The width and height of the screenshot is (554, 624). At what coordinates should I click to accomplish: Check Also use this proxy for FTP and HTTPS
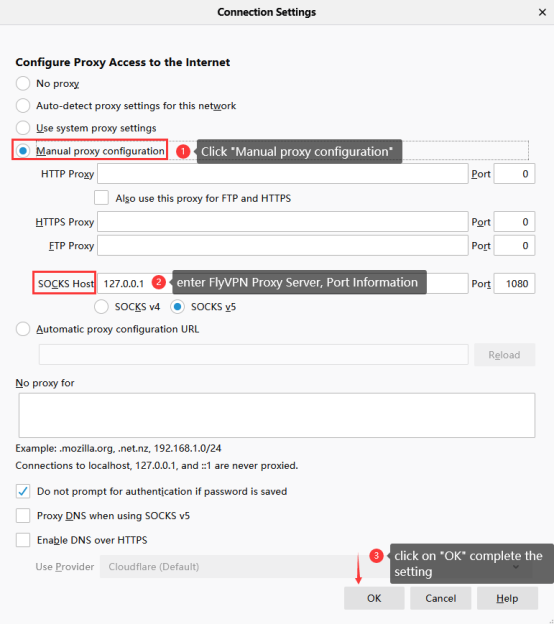[x=101, y=198]
